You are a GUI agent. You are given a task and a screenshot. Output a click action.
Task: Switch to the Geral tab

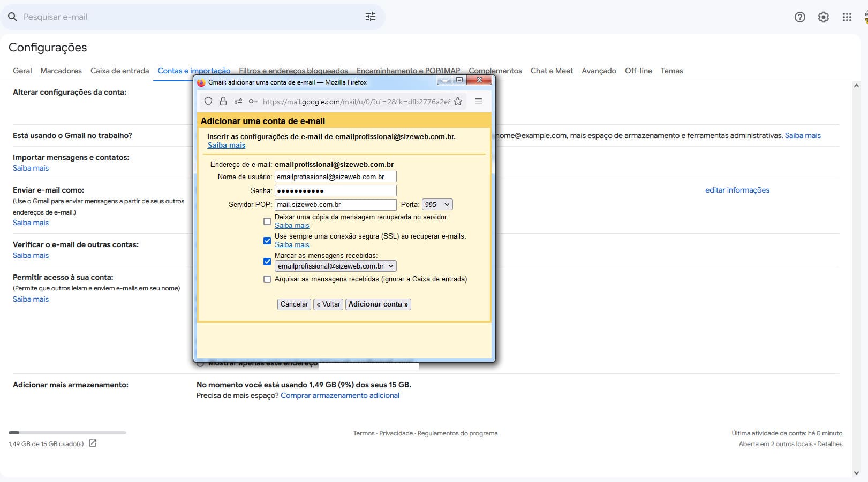coord(22,71)
